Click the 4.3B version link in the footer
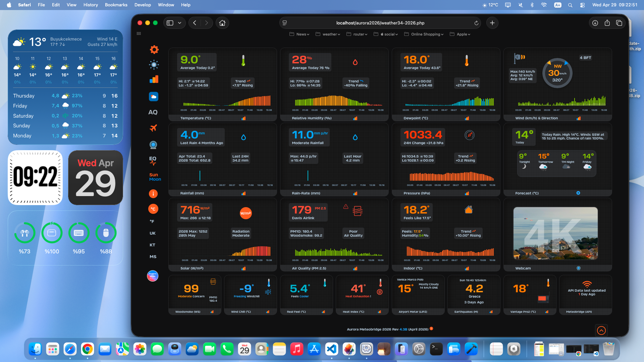The width and height of the screenshot is (644, 362). [402, 329]
